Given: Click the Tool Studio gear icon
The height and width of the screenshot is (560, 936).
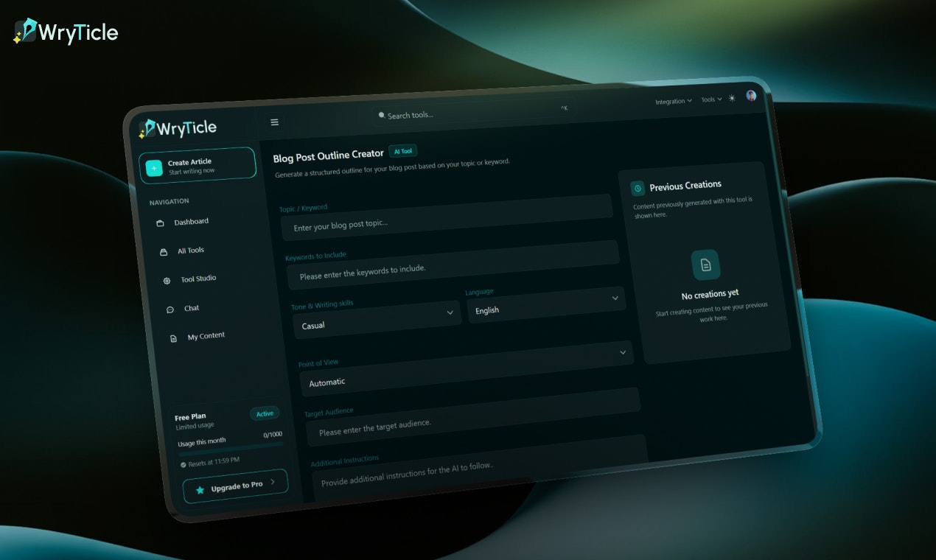Looking at the screenshot, I should (x=167, y=281).
